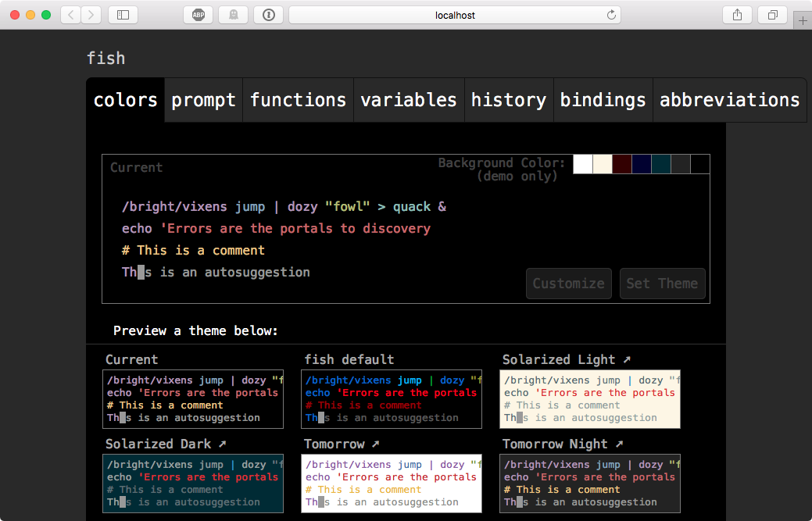Screen dimensions: 812x521
Task: Click the Adblock Plus icon in the toolbar
Action: pos(198,14)
